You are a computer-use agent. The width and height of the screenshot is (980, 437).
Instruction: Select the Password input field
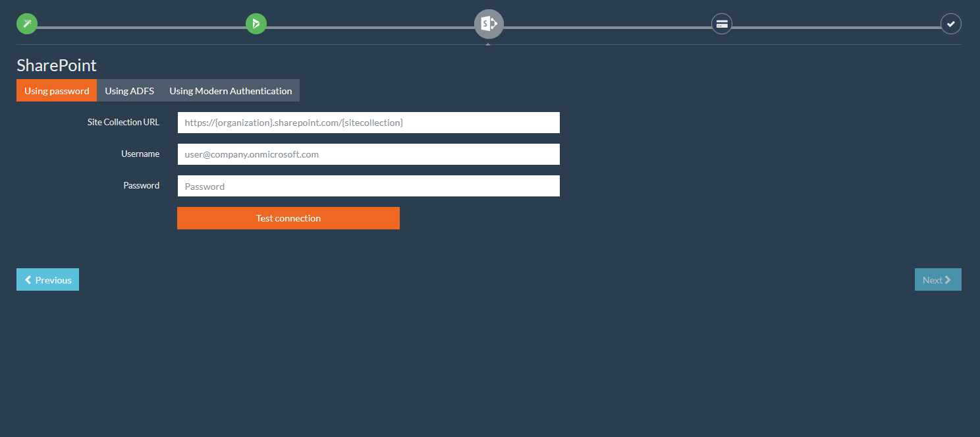point(369,186)
